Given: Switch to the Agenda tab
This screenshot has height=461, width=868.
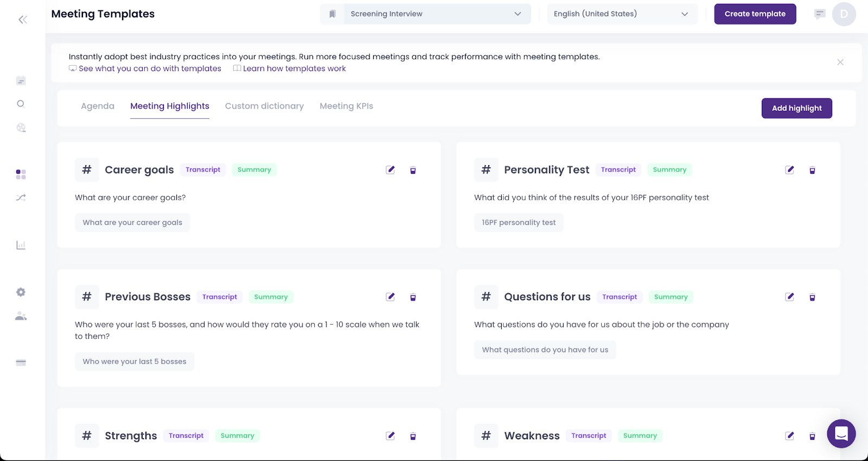Looking at the screenshot, I should click(x=98, y=106).
